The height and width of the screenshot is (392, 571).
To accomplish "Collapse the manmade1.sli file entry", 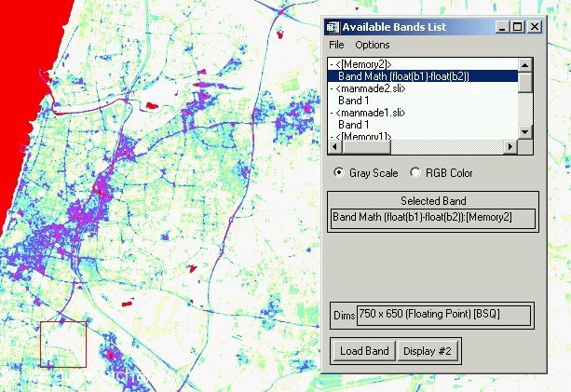I will [x=332, y=113].
